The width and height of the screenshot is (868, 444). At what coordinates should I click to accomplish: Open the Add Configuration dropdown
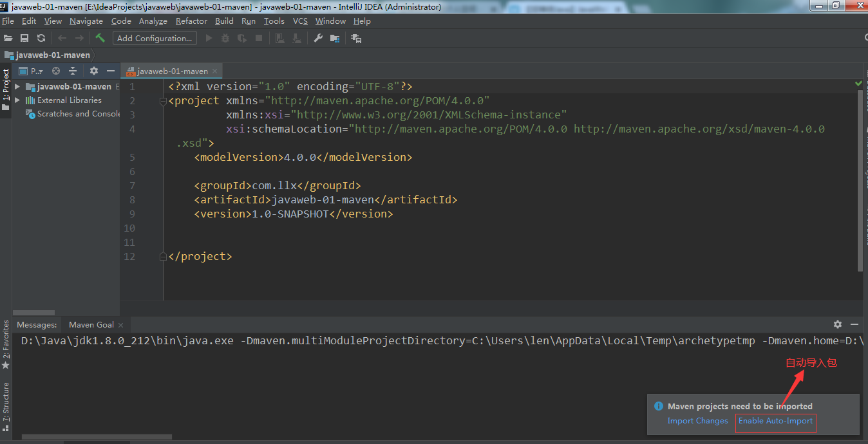pyautogui.click(x=155, y=38)
